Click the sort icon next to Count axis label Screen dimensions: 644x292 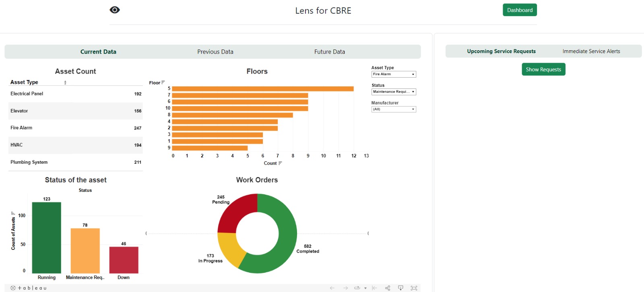click(280, 163)
